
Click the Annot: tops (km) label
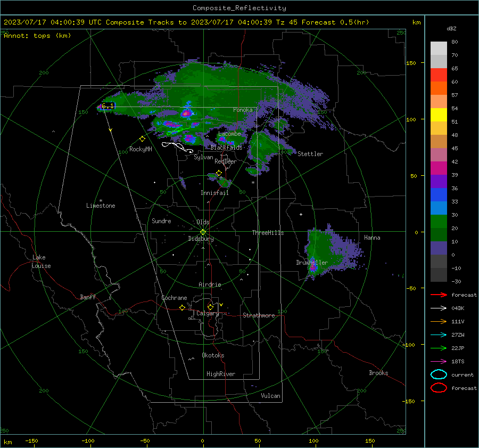(37, 36)
